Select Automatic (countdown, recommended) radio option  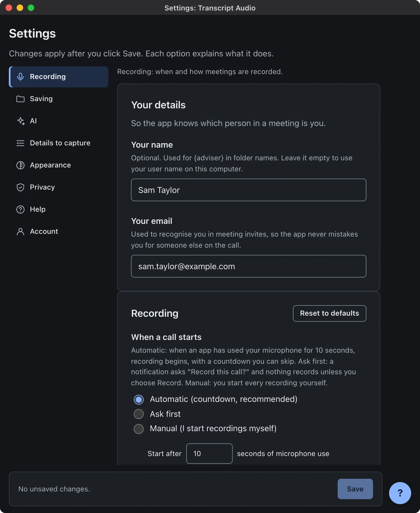[139, 399]
